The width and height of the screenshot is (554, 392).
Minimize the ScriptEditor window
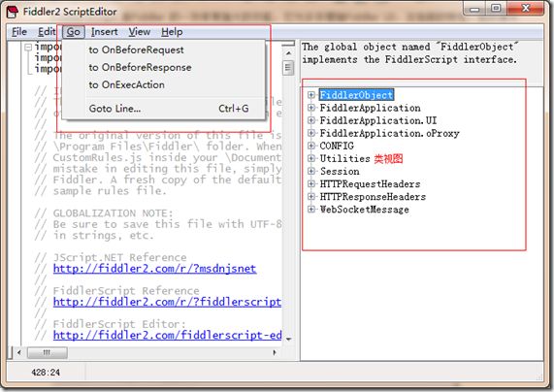pos(474,9)
